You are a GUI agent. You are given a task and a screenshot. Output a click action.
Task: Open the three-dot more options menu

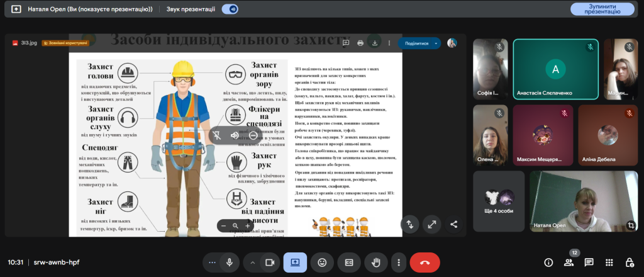coord(398,262)
